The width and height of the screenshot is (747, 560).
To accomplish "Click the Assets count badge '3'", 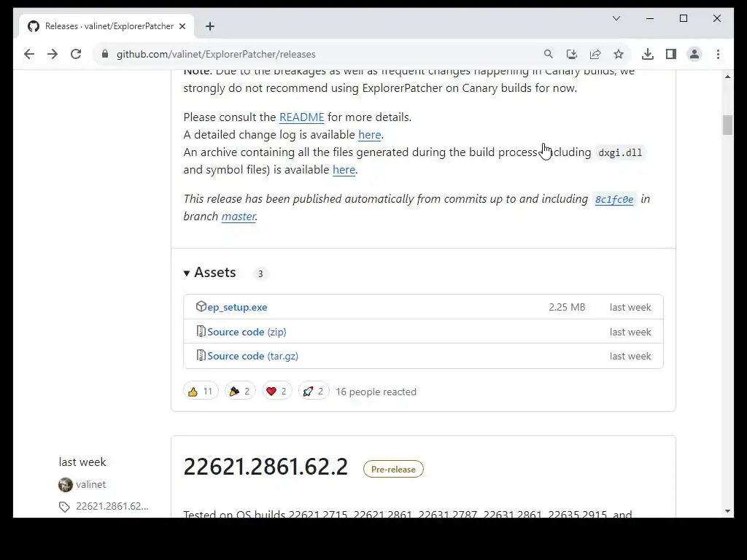I will tap(260, 274).
